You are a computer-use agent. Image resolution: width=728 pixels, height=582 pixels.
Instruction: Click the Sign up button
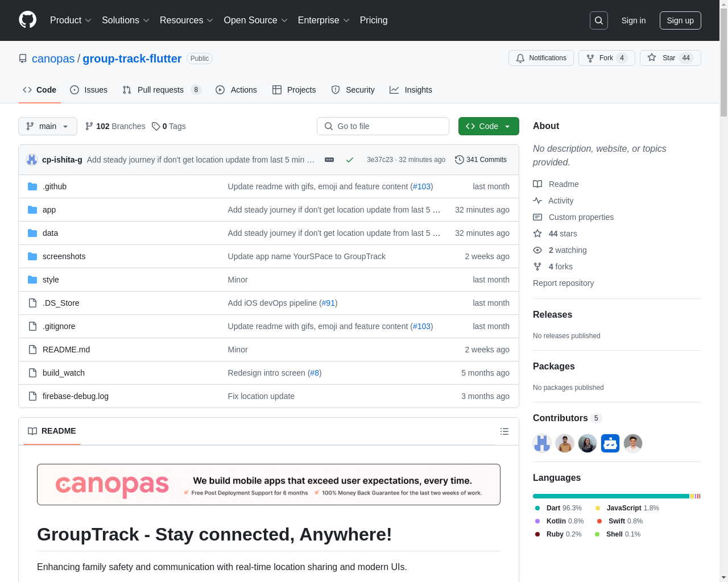(680, 20)
